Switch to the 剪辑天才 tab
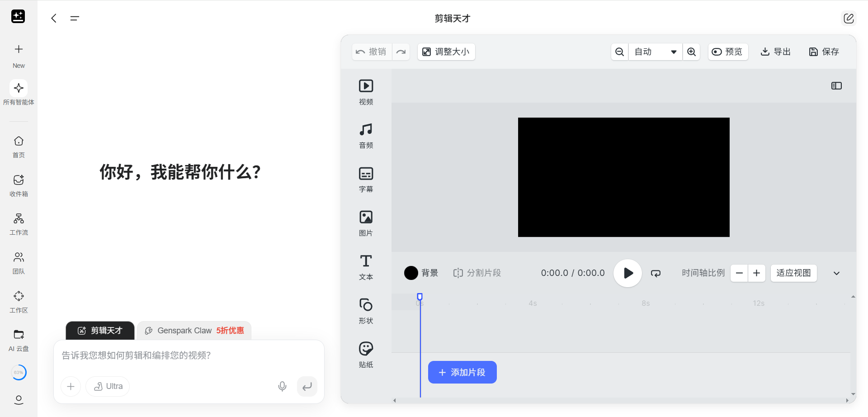 [100, 331]
